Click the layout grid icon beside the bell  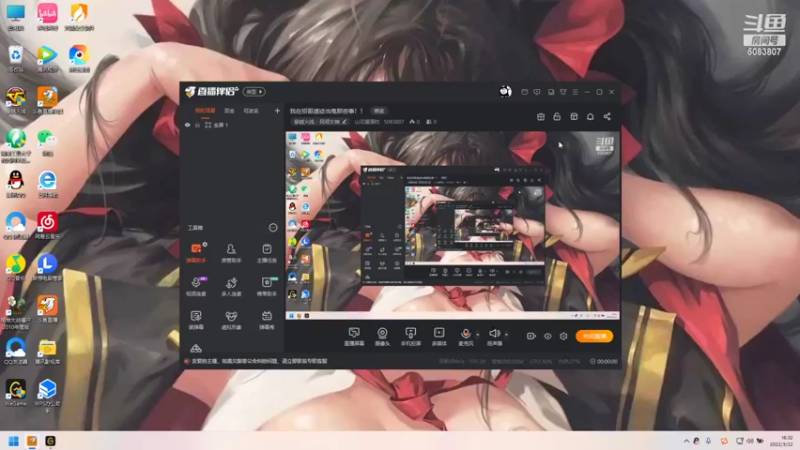[574, 116]
